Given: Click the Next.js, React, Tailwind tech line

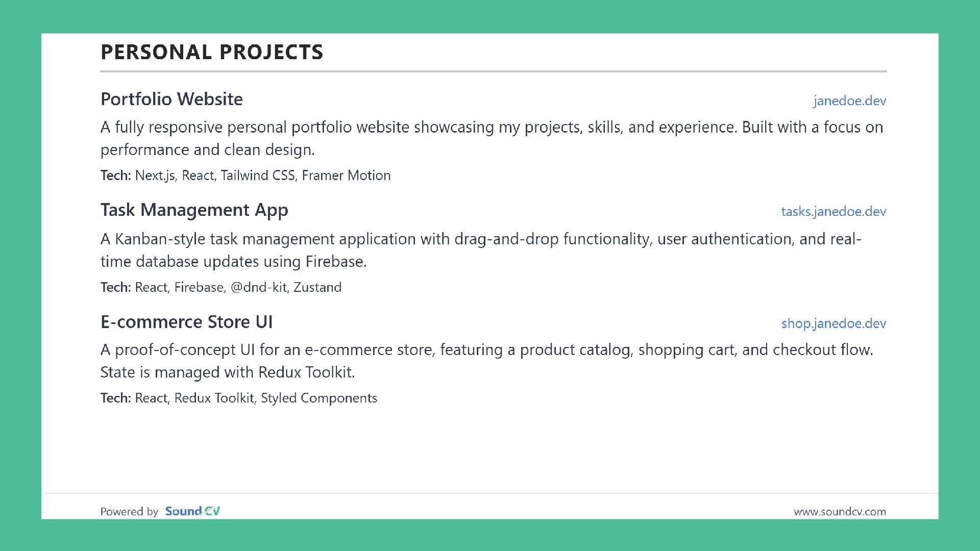Looking at the screenshot, I should pos(245,176).
